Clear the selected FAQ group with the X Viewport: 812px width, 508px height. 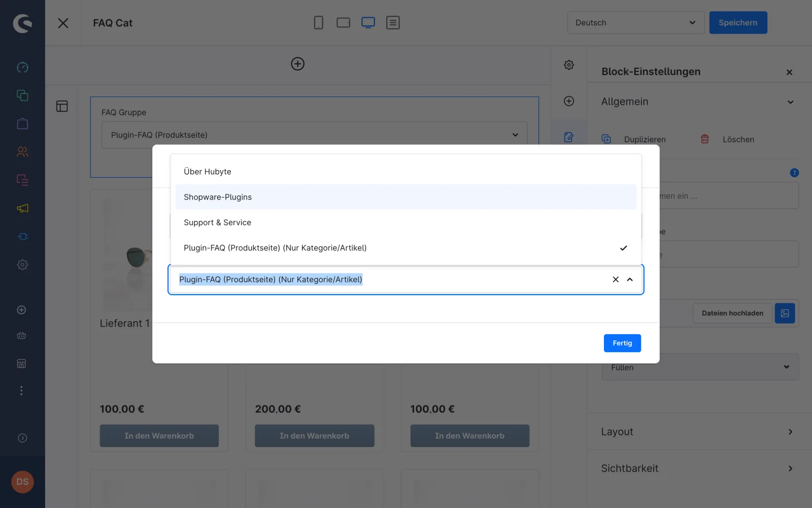[x=616, y=279]
